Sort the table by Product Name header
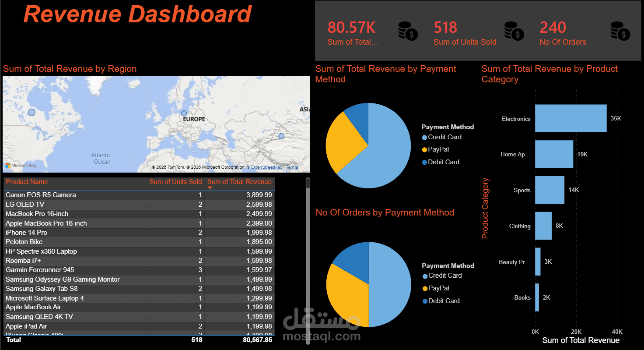Screen dimensions: 644x350 pos(27,181)
